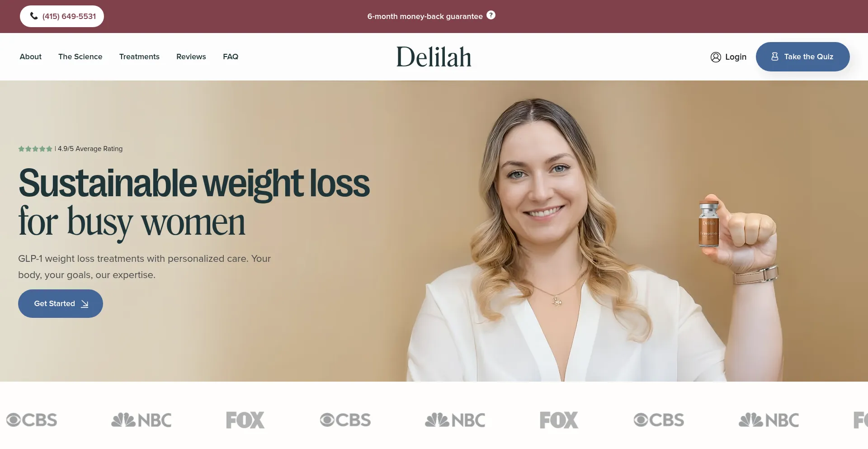Click the Login link text
Image resolution: width=868 pixels, height=449 pixels.
pos(736,57)
